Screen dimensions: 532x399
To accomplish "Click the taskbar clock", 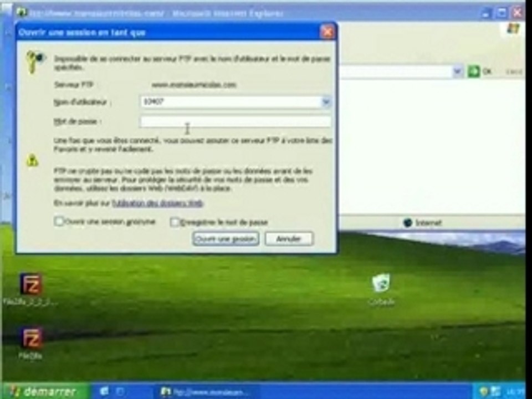I will (x=515, y=392).
